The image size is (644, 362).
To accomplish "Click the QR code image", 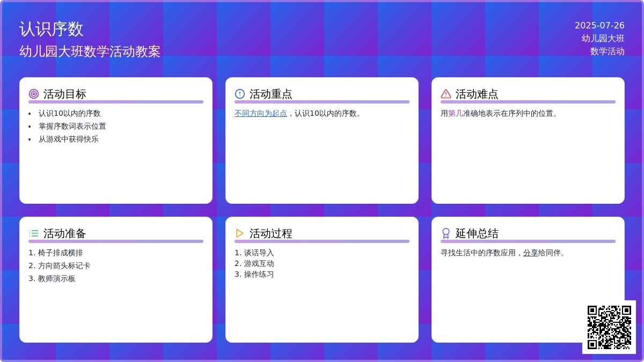I will (x=609, y=327).
